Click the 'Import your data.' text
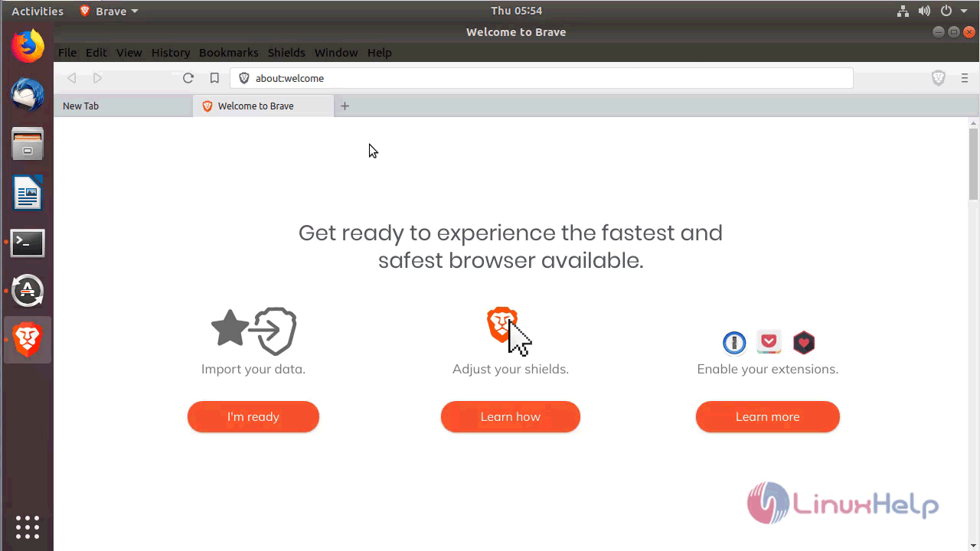Viewport: 980px width, 551px height. coord(253,369)
